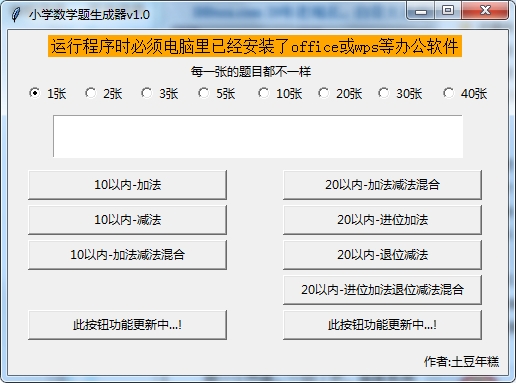Click the feather app icon in title bar
Viewport: 516px width, 383px height.
pos(16,14)
